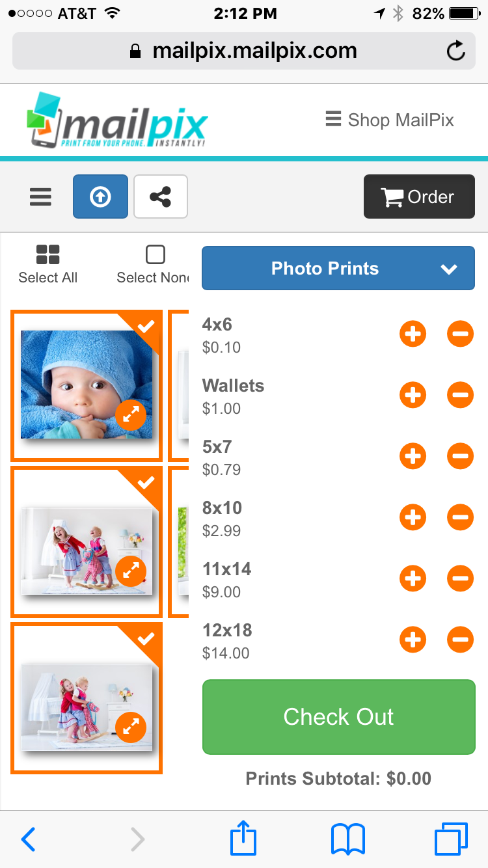488x868 pixels.
Task: Tap Select All photos
Action: coord(47,264)
